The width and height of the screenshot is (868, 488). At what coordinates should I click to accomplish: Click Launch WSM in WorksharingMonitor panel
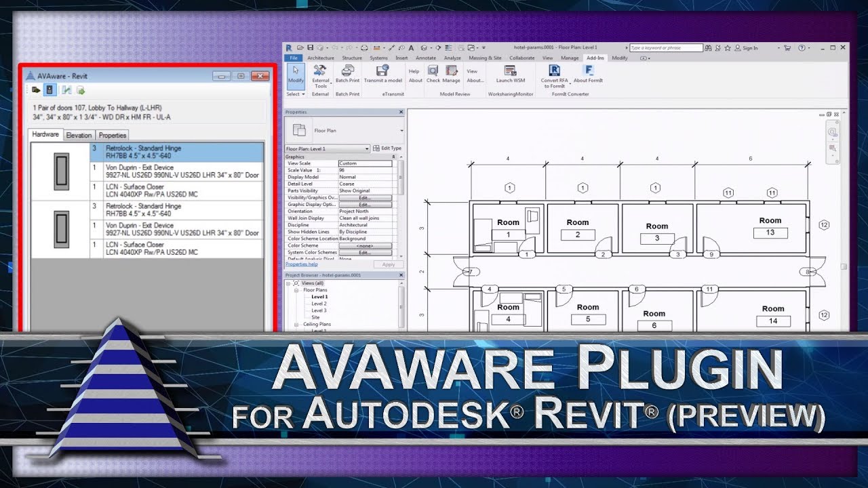[511, 75]
